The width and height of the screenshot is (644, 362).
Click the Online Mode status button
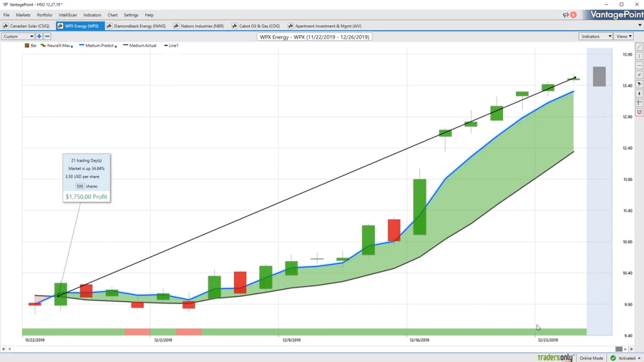(591, 358)
